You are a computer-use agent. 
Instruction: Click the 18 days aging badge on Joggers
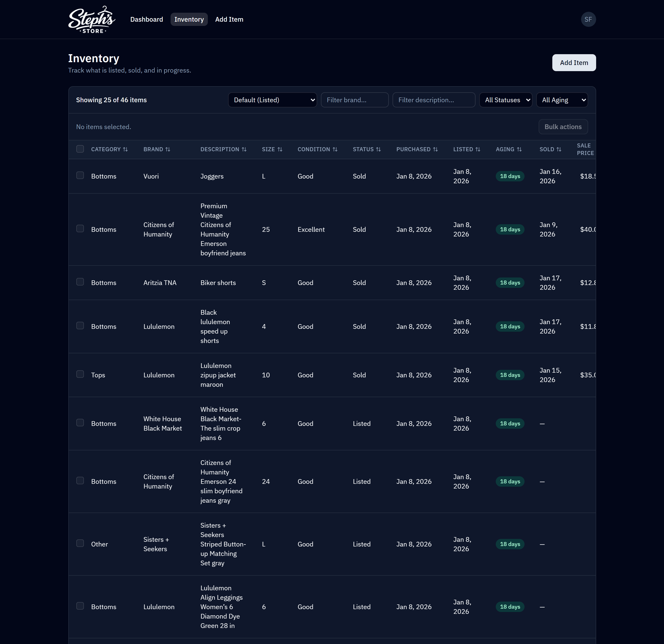(x=510, y=176)
